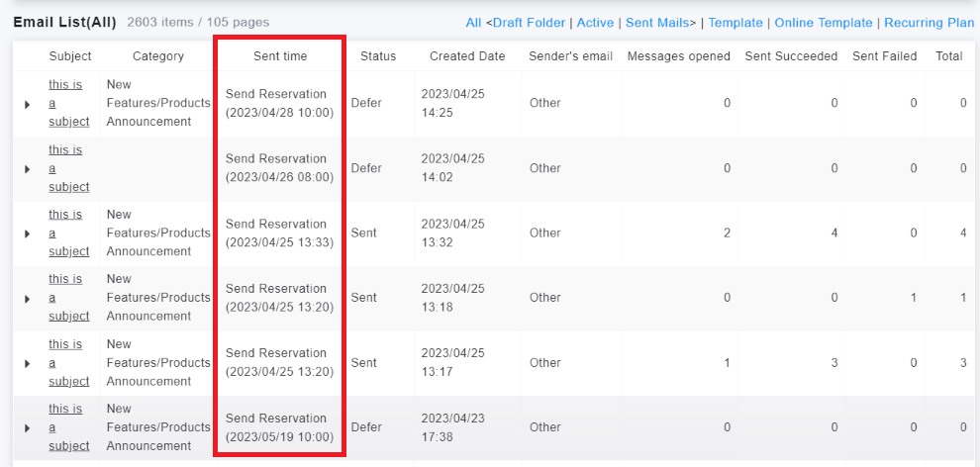Open subject link of email created 2023/04/23
Viewport: 980px width, 467px height.
point(67,427)
